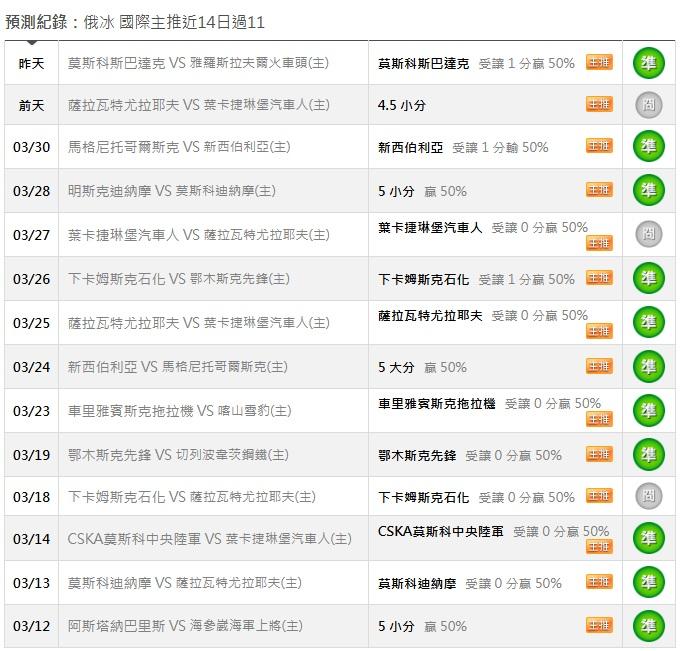Click the orange 主推 badge in the 03/25 row
Viewport: 680px width, 651px height.
(x=599, y=331)
